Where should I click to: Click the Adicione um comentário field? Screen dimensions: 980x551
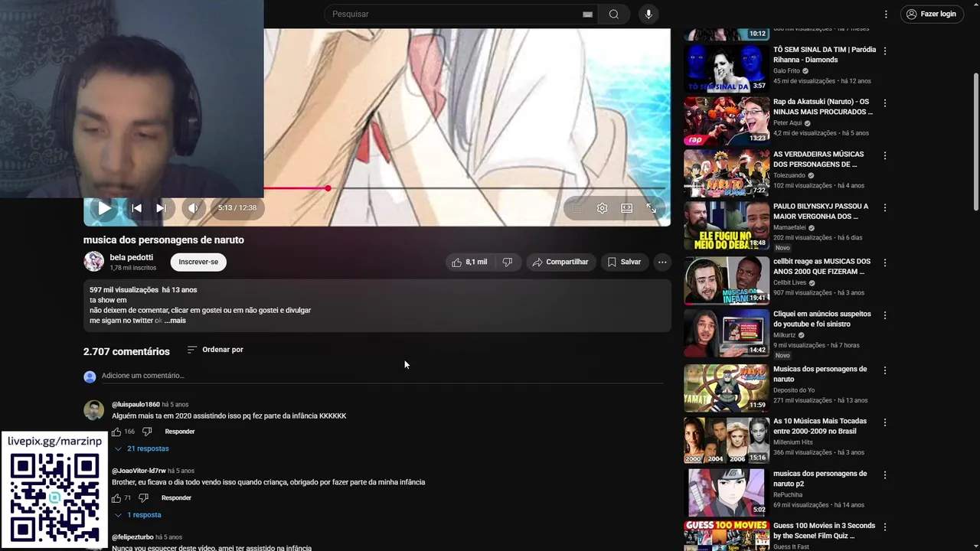click(x=382, y=376)
